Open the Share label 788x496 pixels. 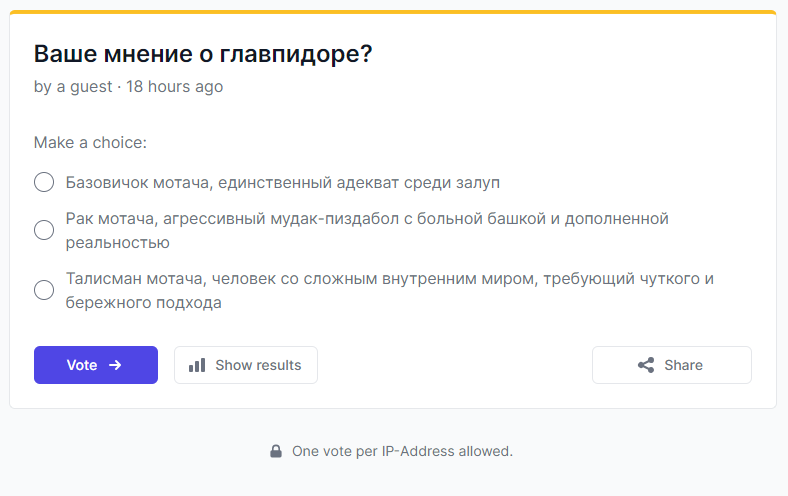(x=683, y=365)
